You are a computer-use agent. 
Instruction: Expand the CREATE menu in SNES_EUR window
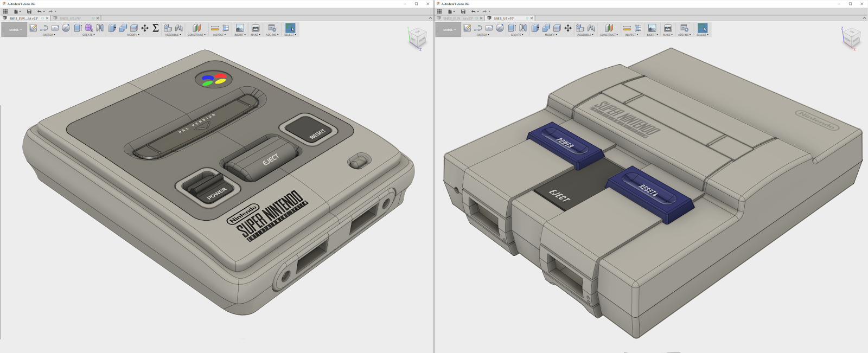point(88,35)
